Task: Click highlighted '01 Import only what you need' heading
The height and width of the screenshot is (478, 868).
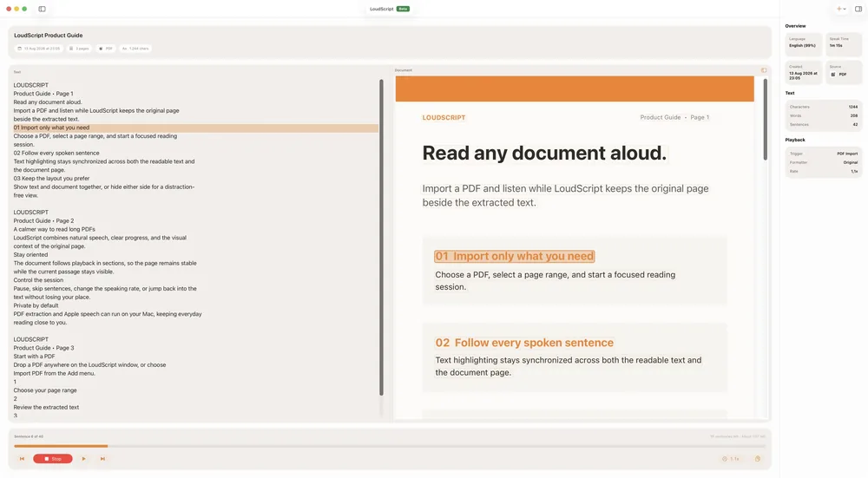Action: pos(514,256)
